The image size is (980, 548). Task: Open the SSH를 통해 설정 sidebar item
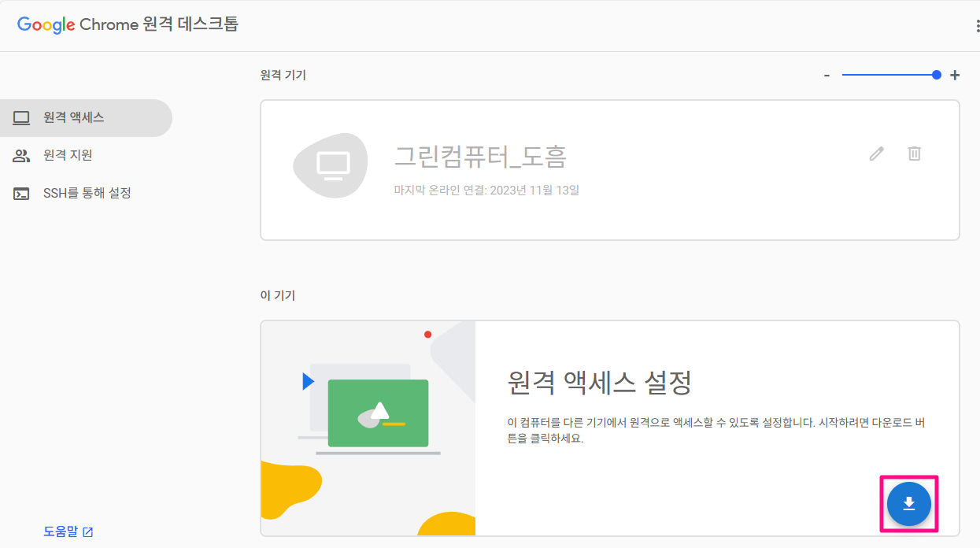(85, 193)
